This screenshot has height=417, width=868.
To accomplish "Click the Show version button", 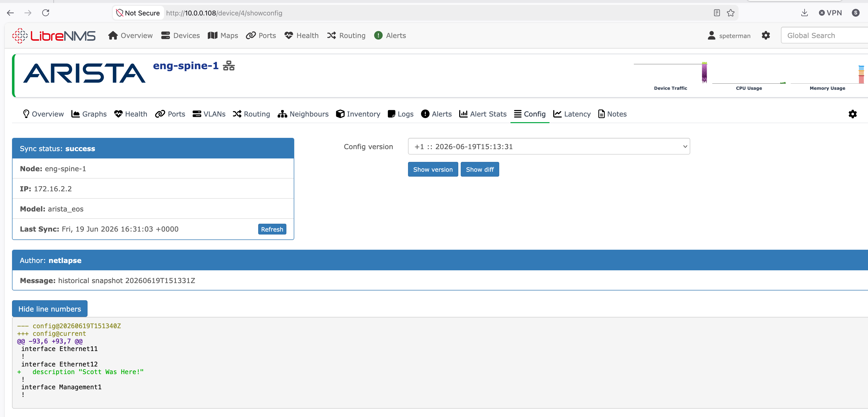I will click(x=433, y=169).
